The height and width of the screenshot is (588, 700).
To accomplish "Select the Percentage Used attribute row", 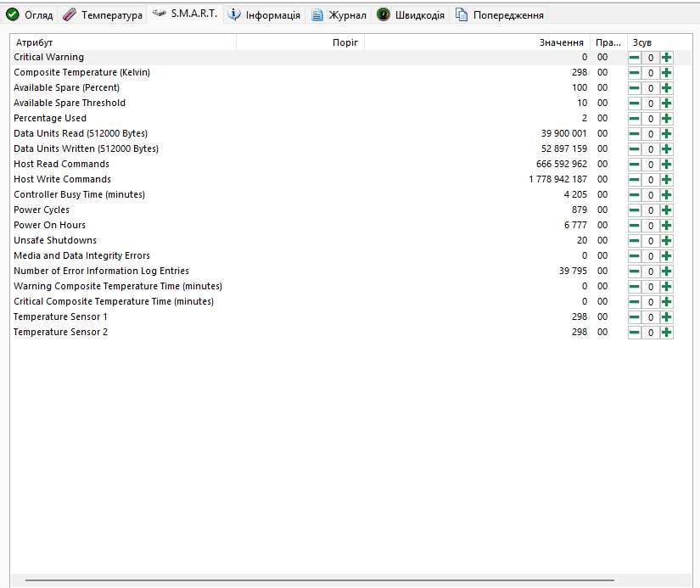I will pyautogui.click(x=351, y=118).
